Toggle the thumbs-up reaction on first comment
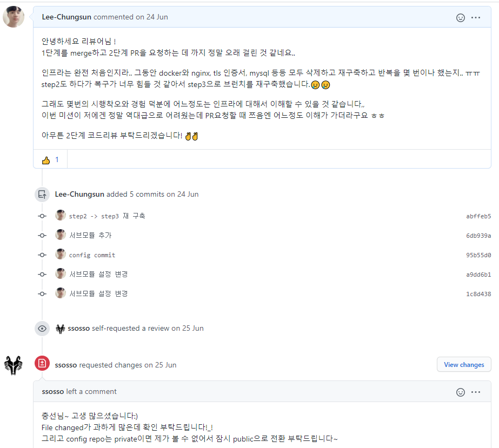The height and width of the screenshot is (448, 499). point(50,160)
